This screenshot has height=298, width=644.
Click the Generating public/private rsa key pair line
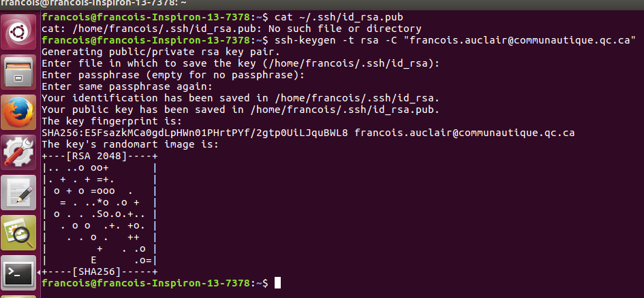pyautogui.click(x=161, y=52)
